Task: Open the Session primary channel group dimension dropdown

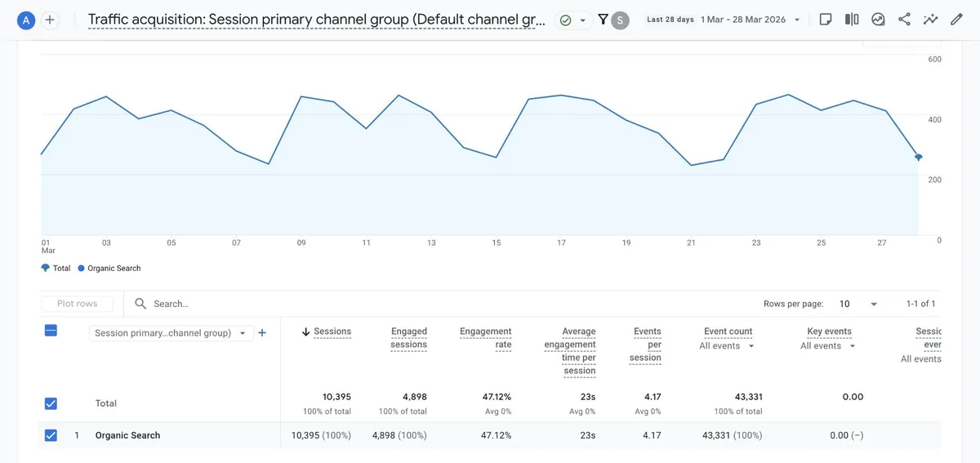Action: 170,333
